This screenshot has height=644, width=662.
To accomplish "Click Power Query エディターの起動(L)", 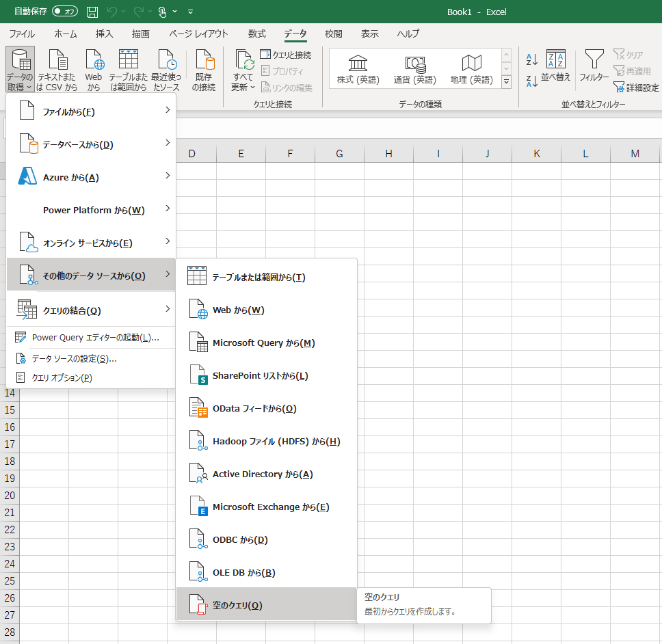I will tap(91, 338).
